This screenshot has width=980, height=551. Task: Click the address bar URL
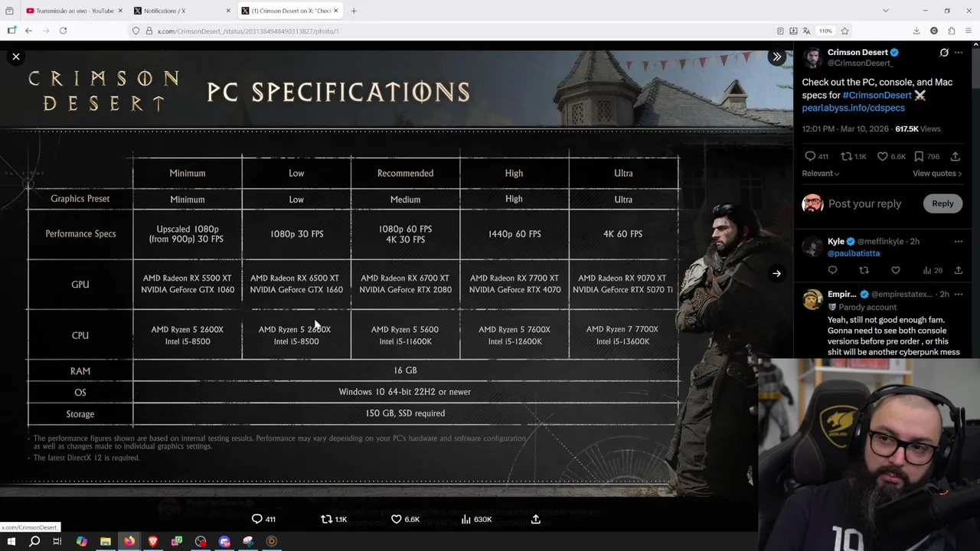click(x=248, y=31)
